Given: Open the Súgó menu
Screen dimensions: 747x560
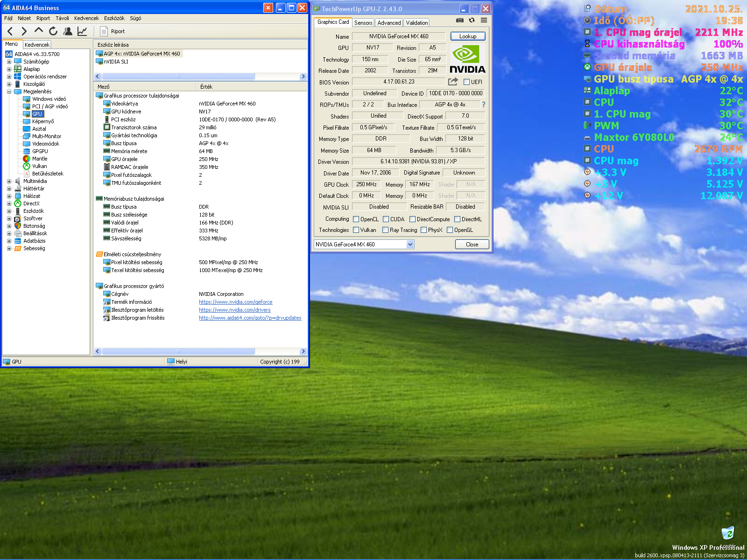Looking at the screenshot, I should coord(135,18).
